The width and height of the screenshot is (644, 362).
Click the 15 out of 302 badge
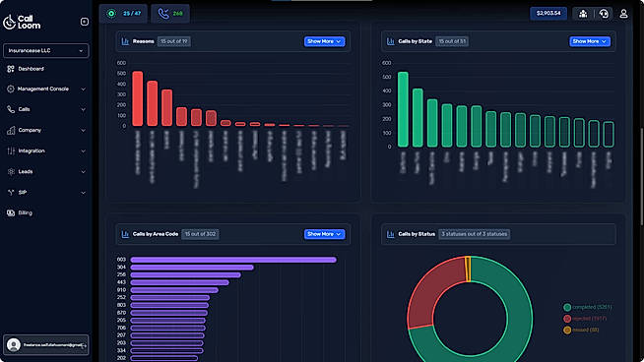(x=200, y=234)
